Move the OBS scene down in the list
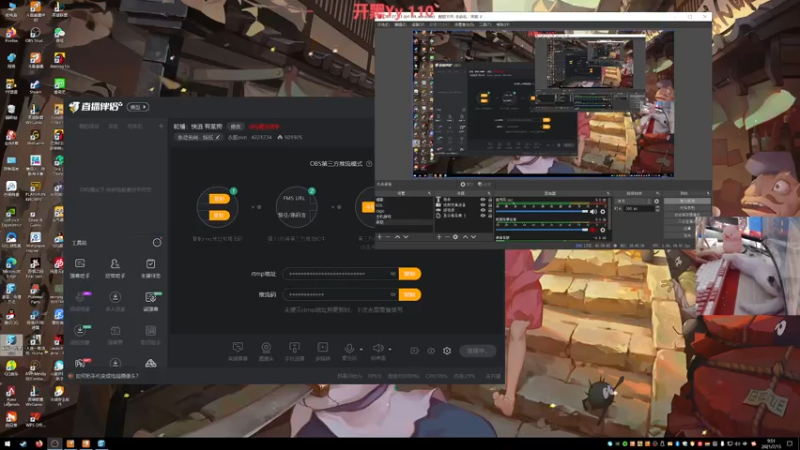The height and width of the screenshot is (450, 800). click(406, 237)
